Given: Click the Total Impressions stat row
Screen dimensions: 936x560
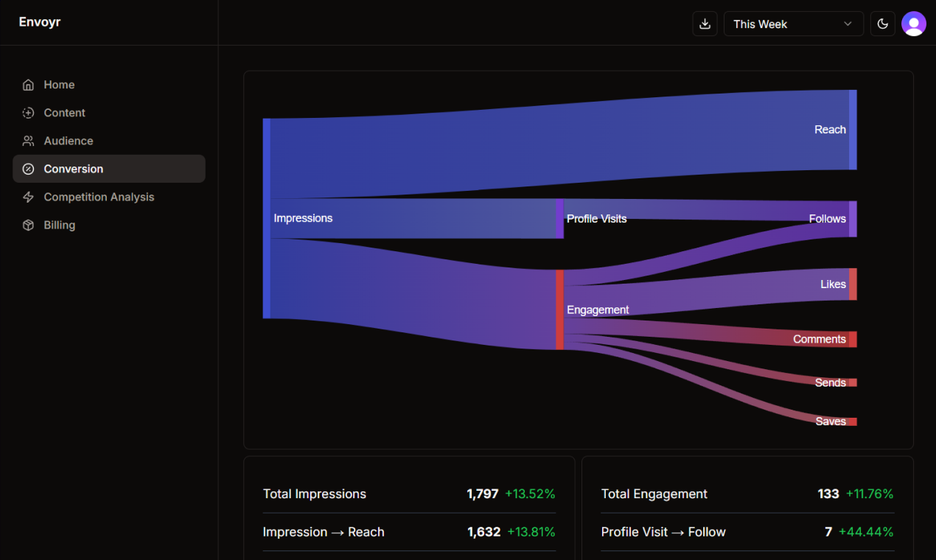Looking at the screenshot, I should [409, 494].
